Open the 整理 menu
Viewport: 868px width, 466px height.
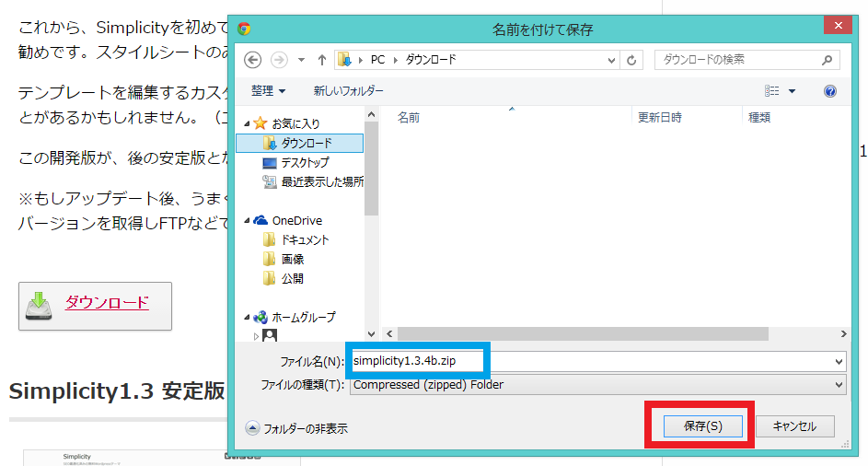[269, 91]
